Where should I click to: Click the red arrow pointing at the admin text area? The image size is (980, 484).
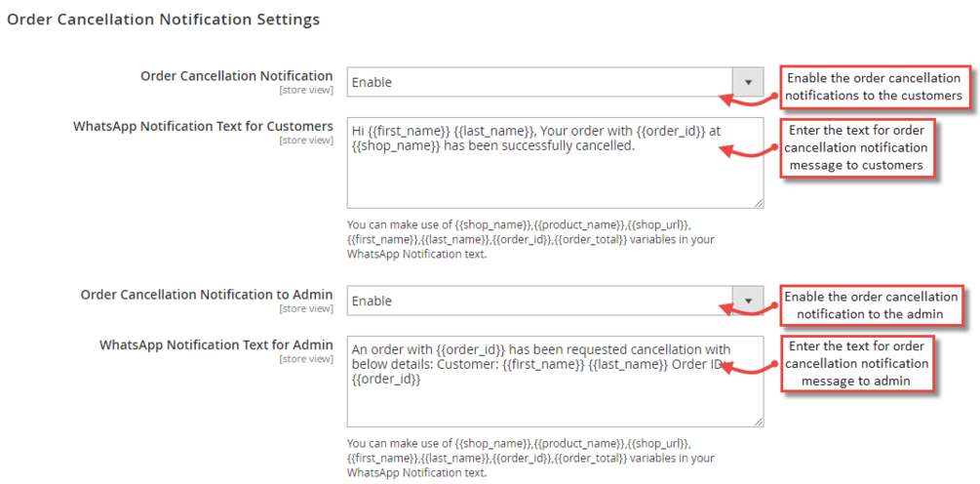(x=748, y=368)
